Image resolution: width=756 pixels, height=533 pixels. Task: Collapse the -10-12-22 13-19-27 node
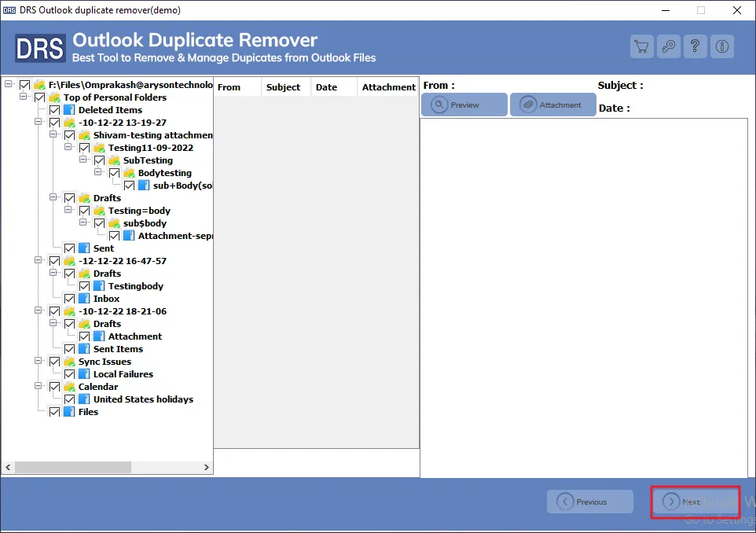coord(38,122)
